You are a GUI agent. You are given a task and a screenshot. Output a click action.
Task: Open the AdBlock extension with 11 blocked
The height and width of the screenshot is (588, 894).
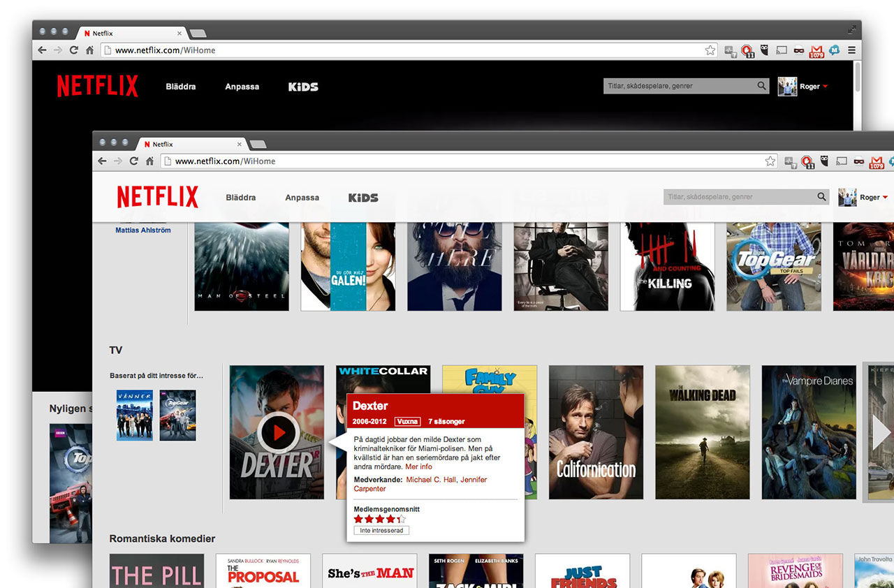tap(807, 161)
